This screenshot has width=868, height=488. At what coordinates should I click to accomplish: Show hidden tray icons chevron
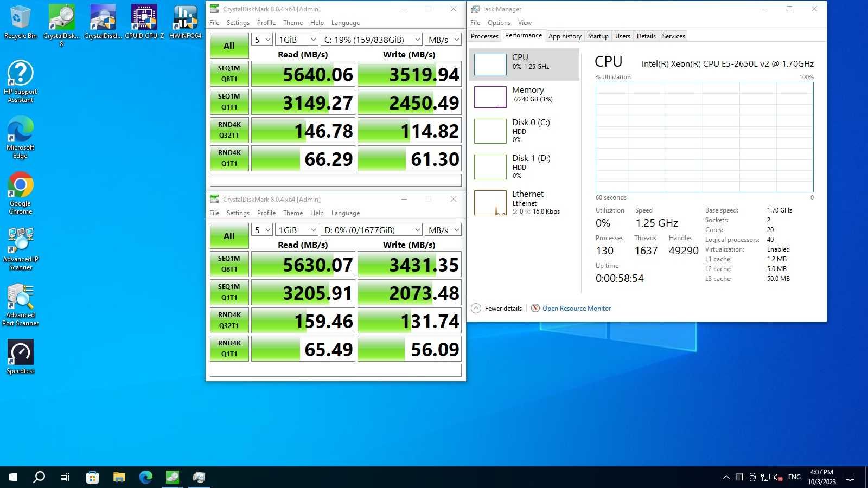(726, 477)
